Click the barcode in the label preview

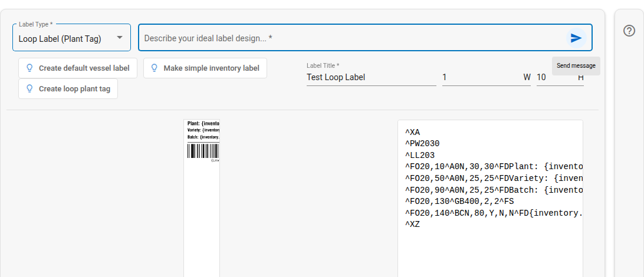203,151
